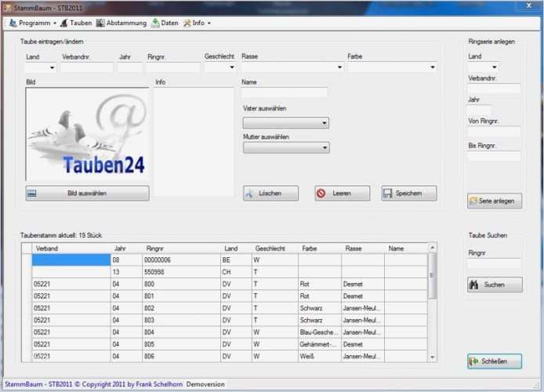Viewport: 544px width, 392px height.
Task: Click the Name input field
Action: tap(284, 93)
